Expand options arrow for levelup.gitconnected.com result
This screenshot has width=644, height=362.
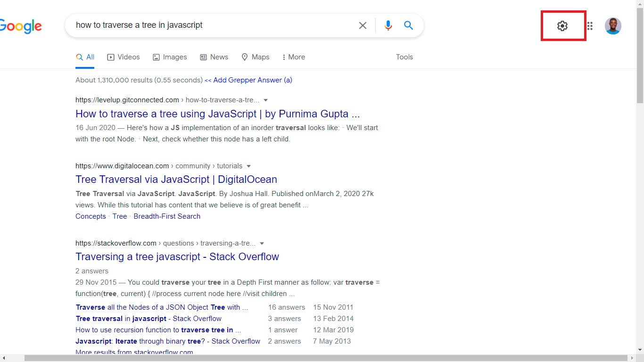click(265, 100)
